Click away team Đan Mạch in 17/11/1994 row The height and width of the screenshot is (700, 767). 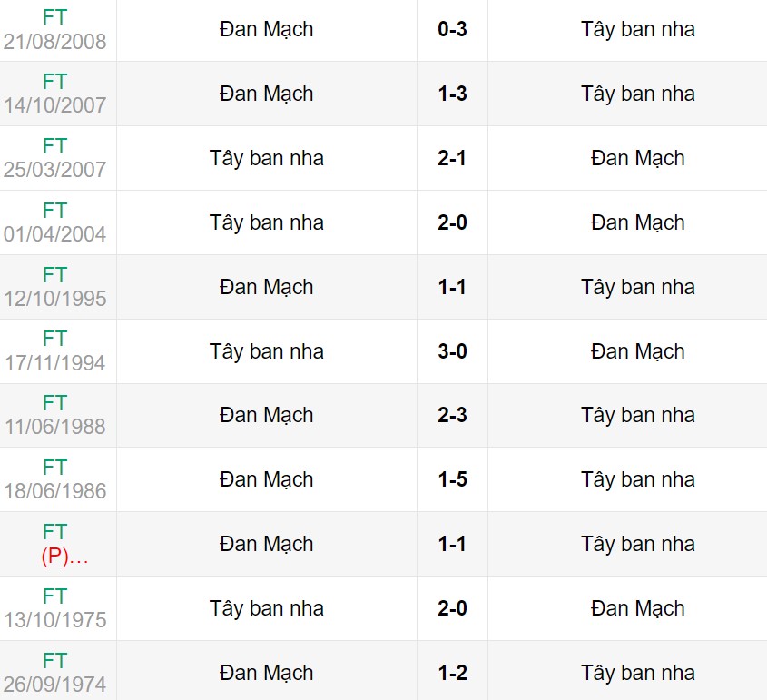point(638,351)
